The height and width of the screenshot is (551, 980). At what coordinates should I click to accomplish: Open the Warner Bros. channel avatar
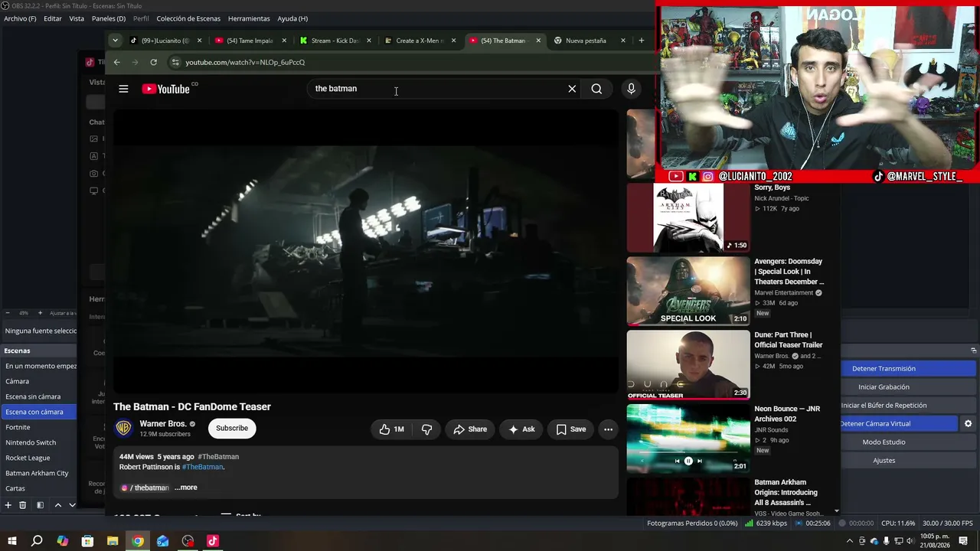tap(123, 428)
